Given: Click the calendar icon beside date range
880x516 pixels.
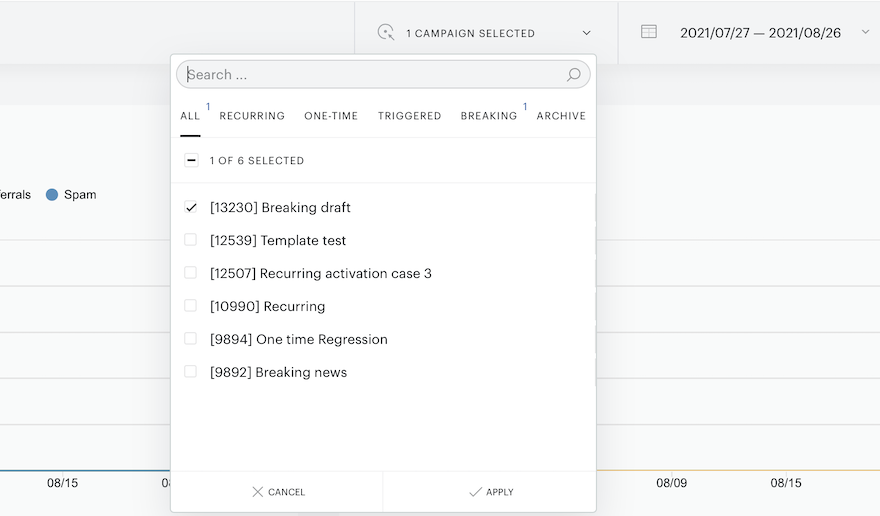Looking at the screenshot, I should coord(649,31).
